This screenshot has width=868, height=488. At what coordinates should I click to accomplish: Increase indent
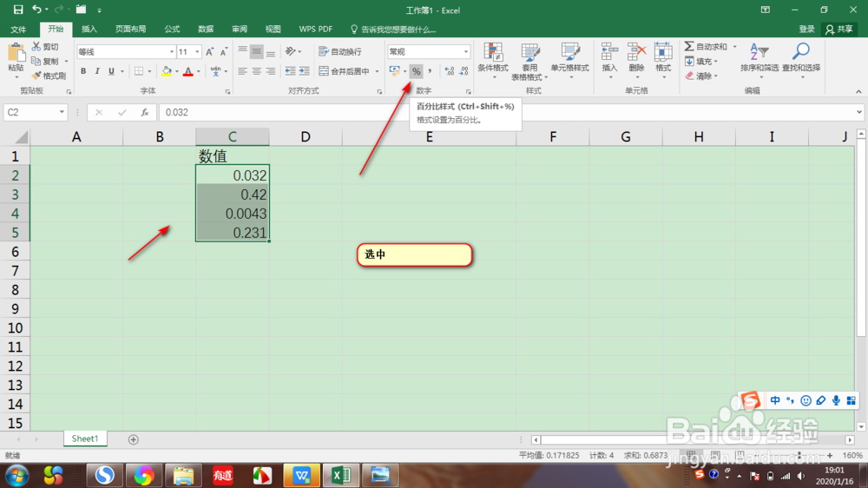coord(305,71)
